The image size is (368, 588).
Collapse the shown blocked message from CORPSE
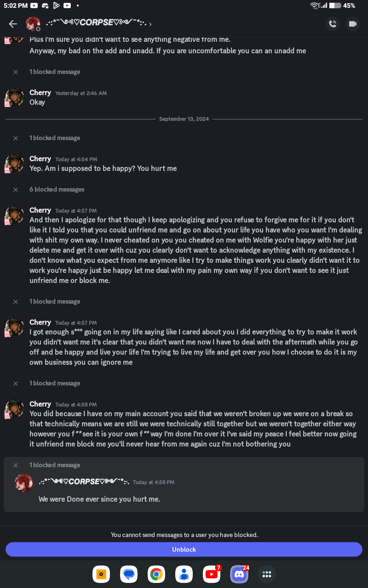click(x=16, y=465)
